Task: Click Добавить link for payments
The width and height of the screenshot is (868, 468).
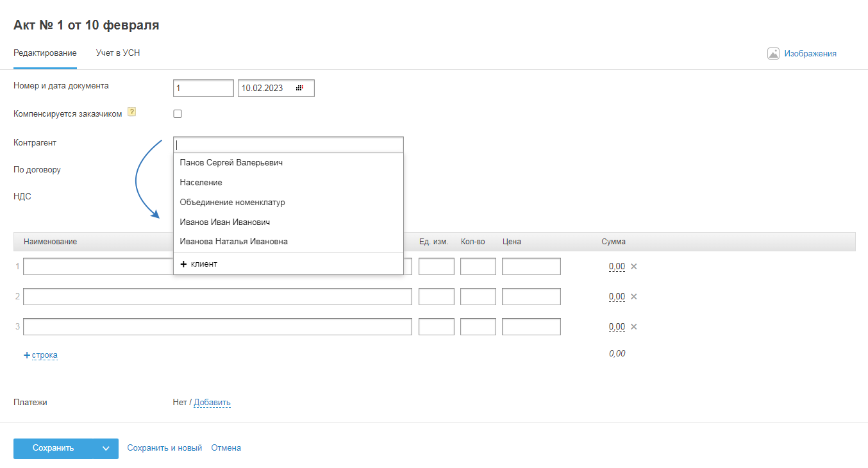Action: 212,403
